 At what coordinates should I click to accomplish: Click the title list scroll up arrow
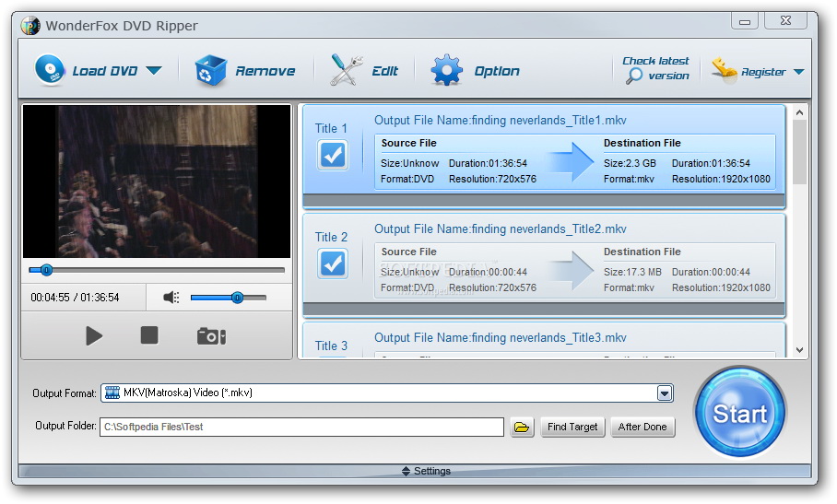point(799,112)
